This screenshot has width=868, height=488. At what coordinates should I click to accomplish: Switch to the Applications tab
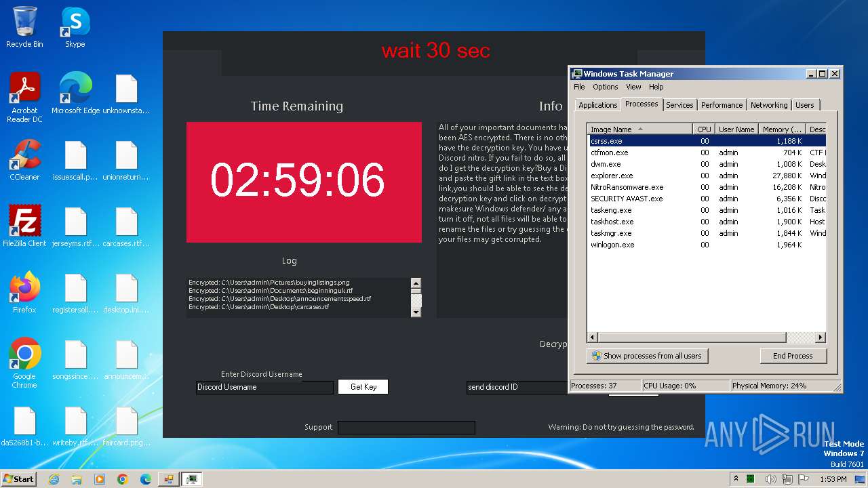click(597, 105)
